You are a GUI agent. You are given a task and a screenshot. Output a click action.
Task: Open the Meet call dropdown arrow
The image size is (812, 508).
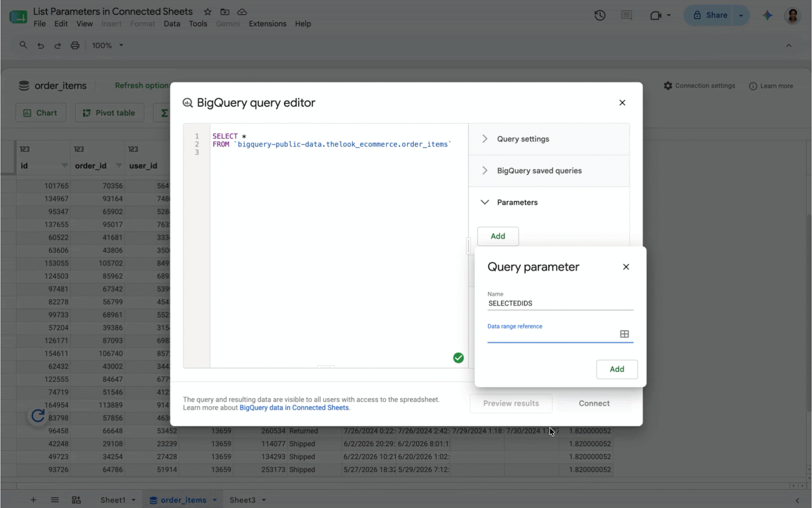[x=669, y=15]
